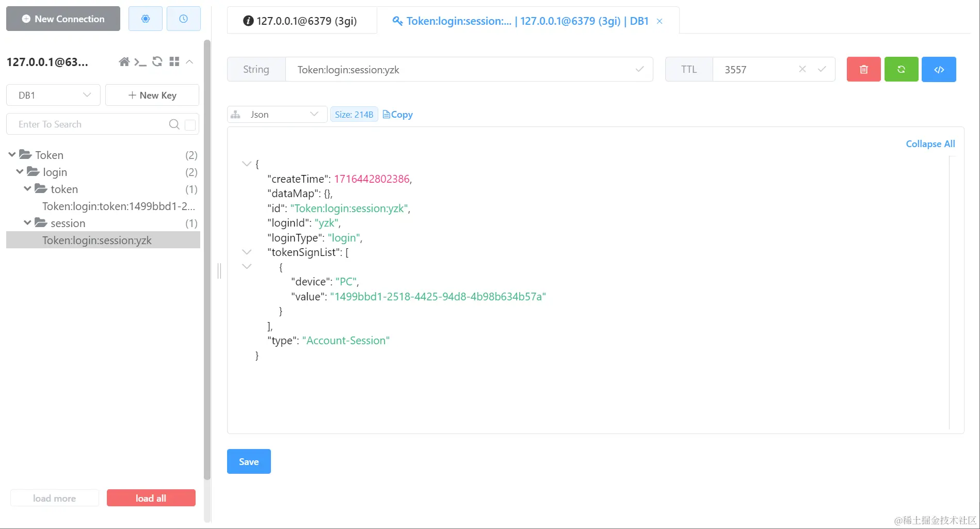Click the load all button
980x529 pixels.
[x=151, y=498]
